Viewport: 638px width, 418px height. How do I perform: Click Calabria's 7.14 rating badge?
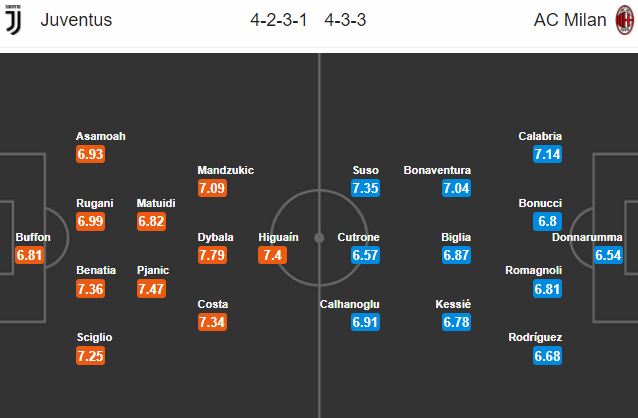pos(548,155)
